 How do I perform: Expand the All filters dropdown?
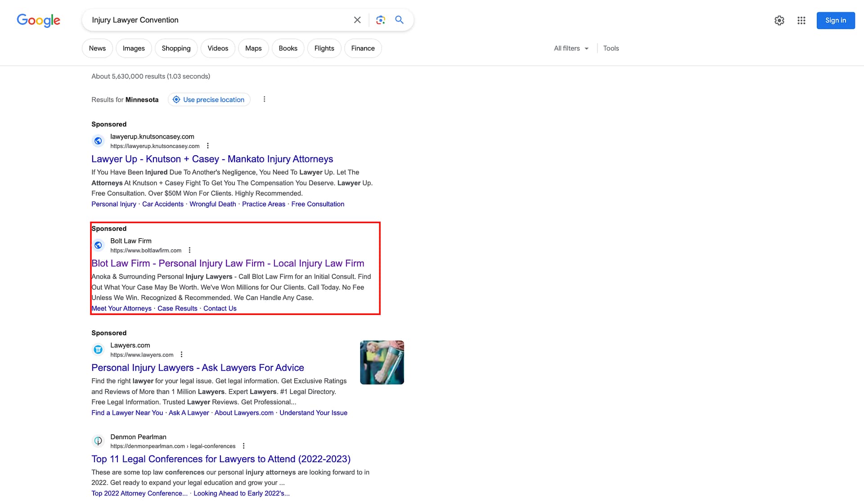[571, 48]
